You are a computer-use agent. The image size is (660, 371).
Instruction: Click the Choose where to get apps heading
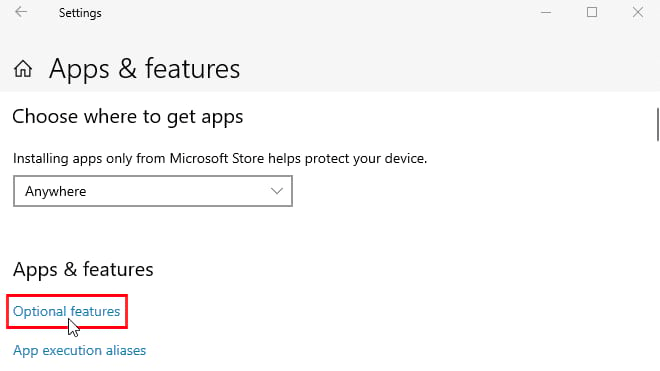(128, 117)
